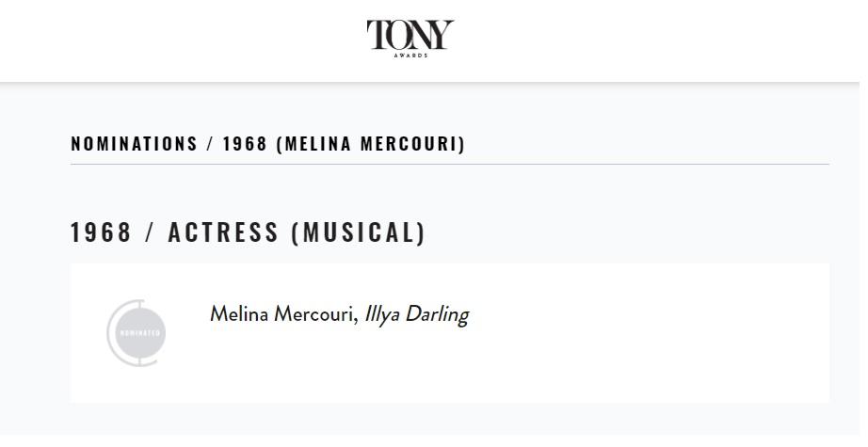Image resolution: width=868 pixels, height=447 pixels.
Task: Open the NOMINATIONS breadcrumb
Action: [134, 144]
